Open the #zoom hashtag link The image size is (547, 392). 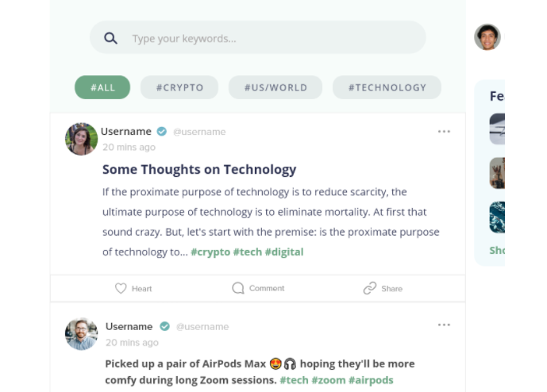pos(328,380)
